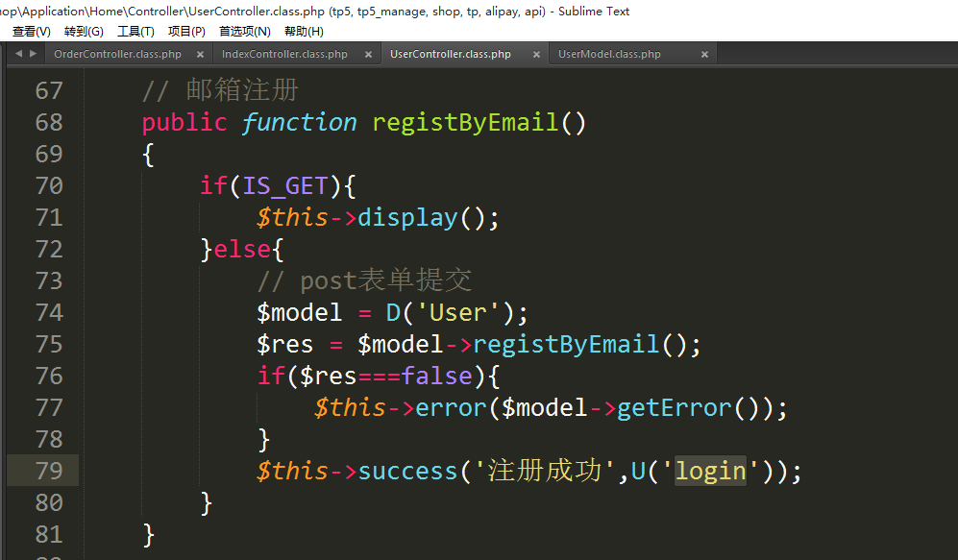
Task: Switch to the OrderController.class.php tab
Action: coord(117,55)
